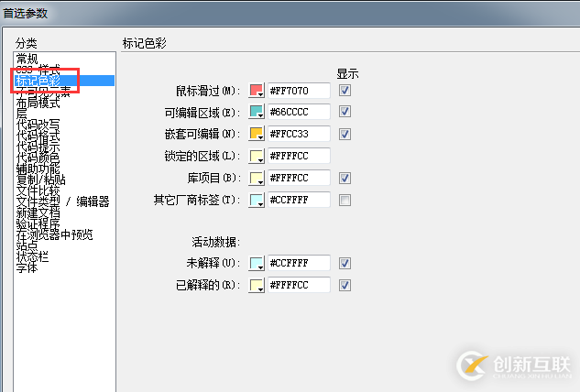Image resolution: width=580 pixels, height=392 pixels.
Task: Select 常规 in the category list
Action: (28, 59)
